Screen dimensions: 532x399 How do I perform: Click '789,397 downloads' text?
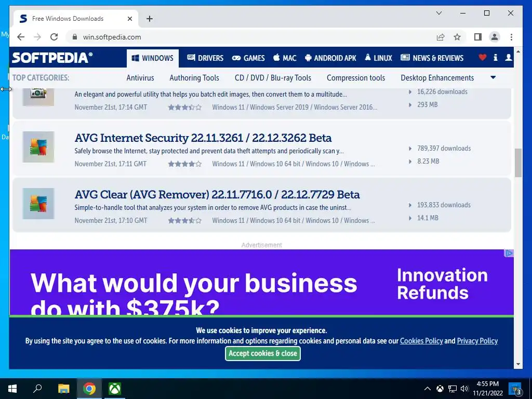(x=444, y=148)
